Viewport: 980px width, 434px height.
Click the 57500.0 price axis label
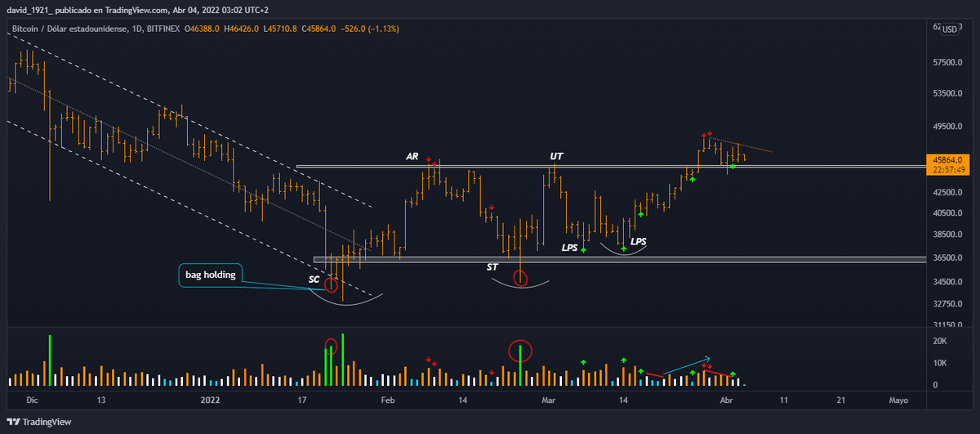tap(947, 62)
